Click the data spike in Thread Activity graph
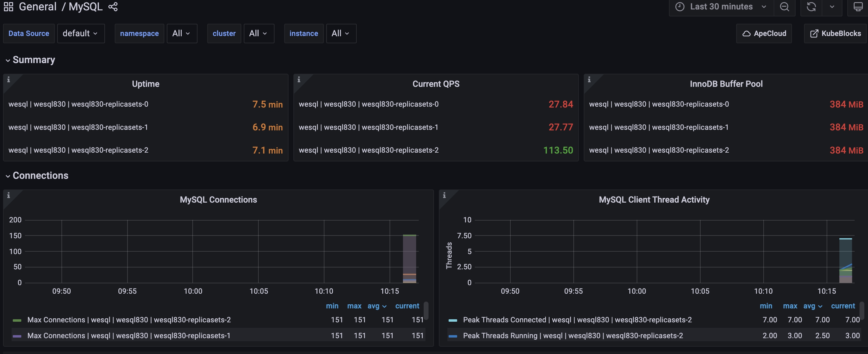The image size is (868, 354). (845, 260)
